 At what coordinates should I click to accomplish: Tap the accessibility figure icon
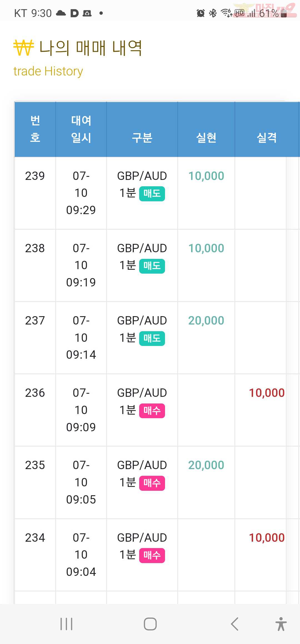pyautogui.click(x=281, y=624)
